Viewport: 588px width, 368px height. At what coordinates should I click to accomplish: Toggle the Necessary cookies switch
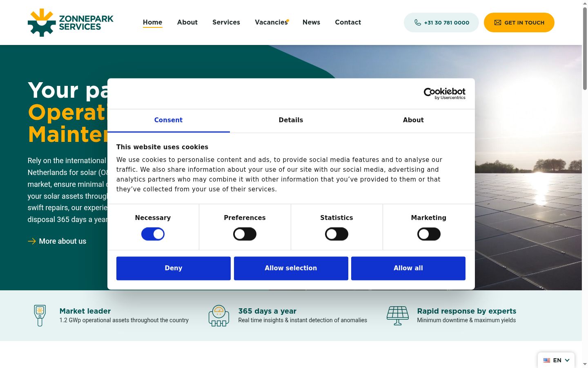153,234
